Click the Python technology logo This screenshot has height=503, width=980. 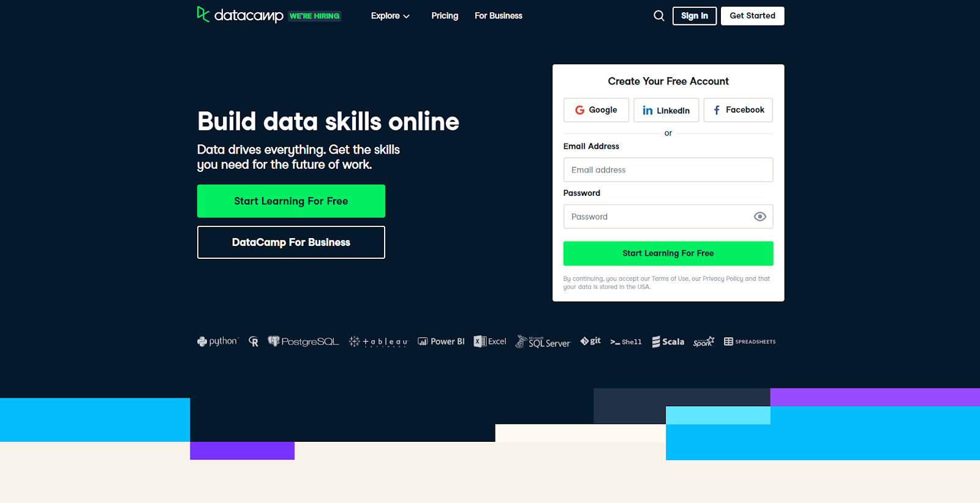[217, 341]
